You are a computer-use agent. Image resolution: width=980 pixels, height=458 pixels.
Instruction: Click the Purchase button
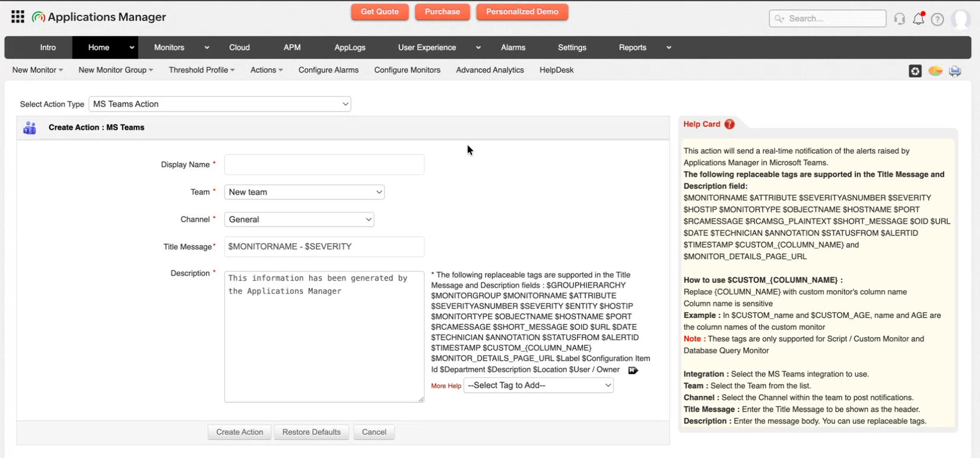[443, 12]
